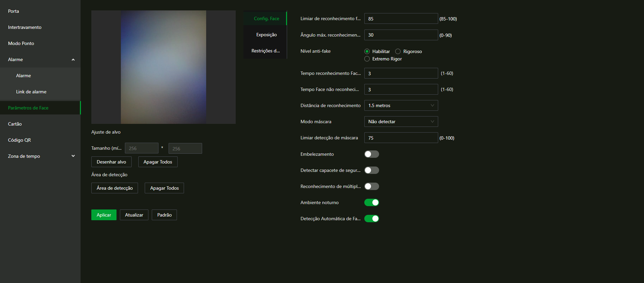The image size is (644, 283).
Task: Click the Desenhar alvo button
Action: 111,162
